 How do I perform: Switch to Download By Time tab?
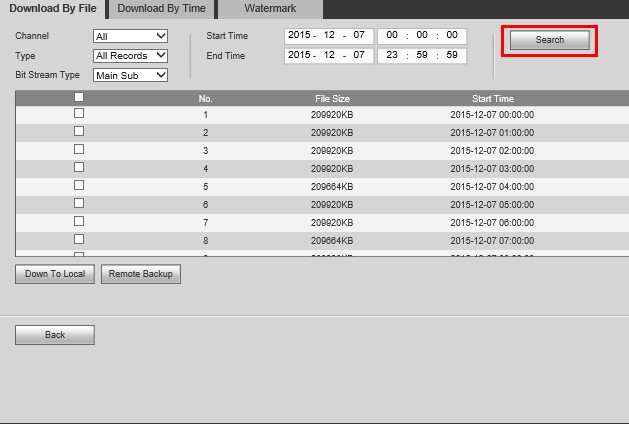pos(160,8)
